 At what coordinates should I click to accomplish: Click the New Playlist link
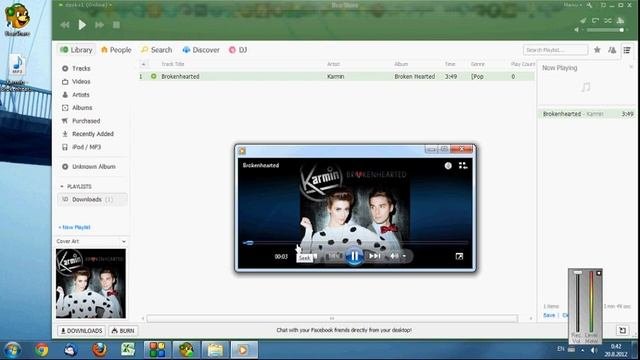(74, 227)
